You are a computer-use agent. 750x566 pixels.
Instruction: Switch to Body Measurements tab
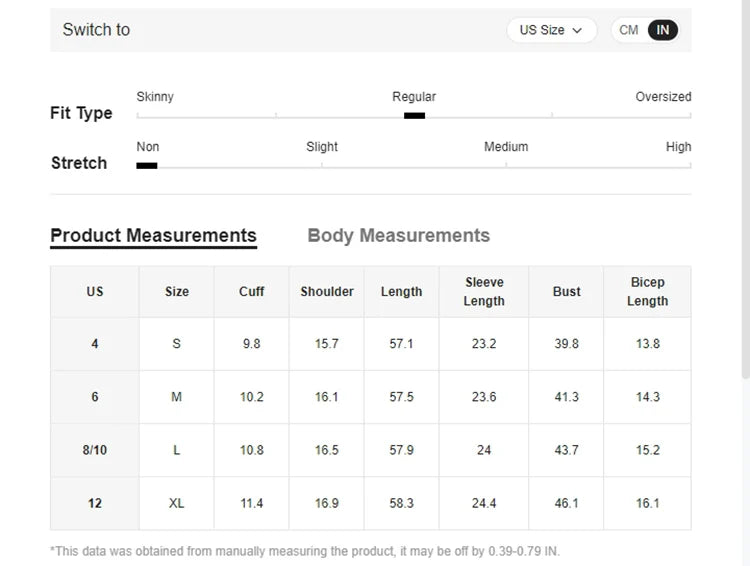(x=398, y=236)
